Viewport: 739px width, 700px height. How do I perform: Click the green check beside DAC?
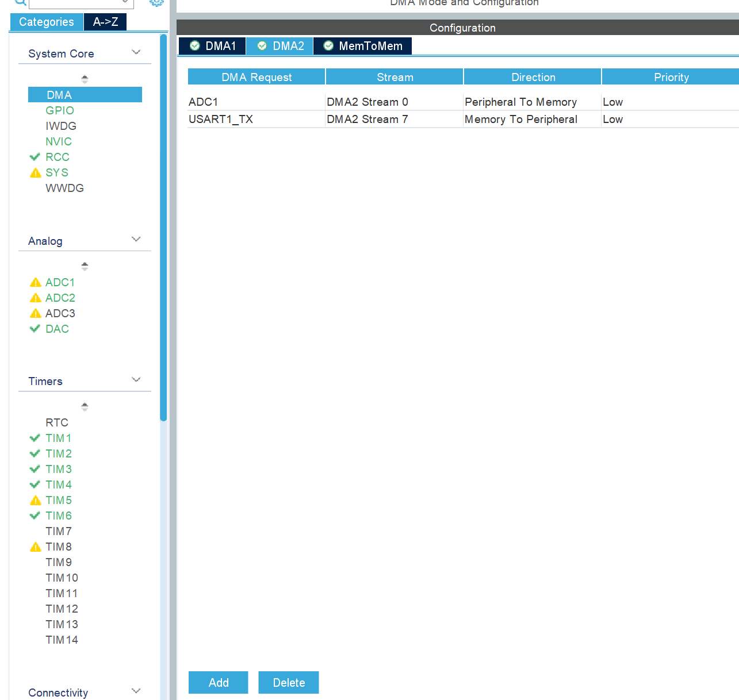click(35, 329)
